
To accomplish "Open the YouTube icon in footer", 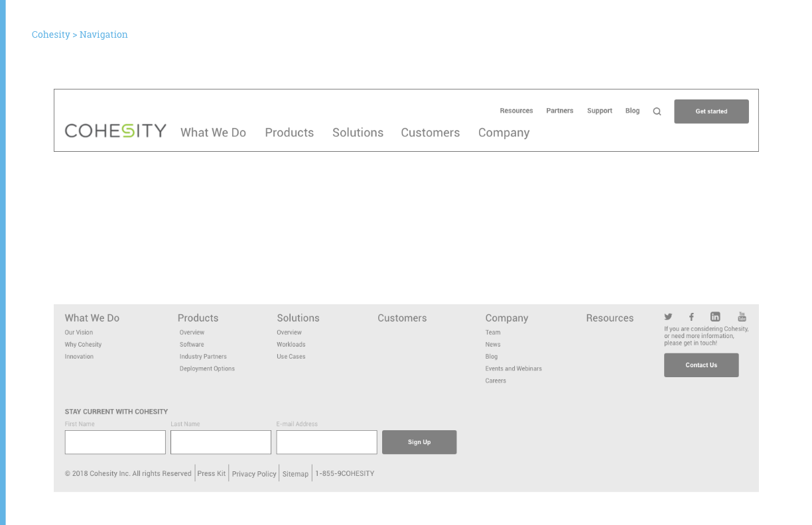I will click(x=742, y=317).
